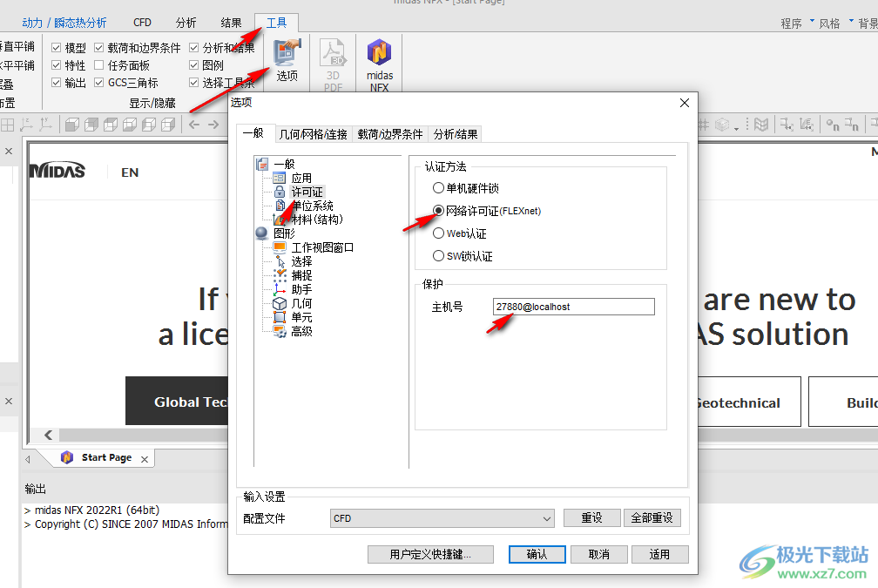Screen dimensions: 878x588
Task: Close the Start Page document tab
Action: pyautogui.click(x=145, y=459)
